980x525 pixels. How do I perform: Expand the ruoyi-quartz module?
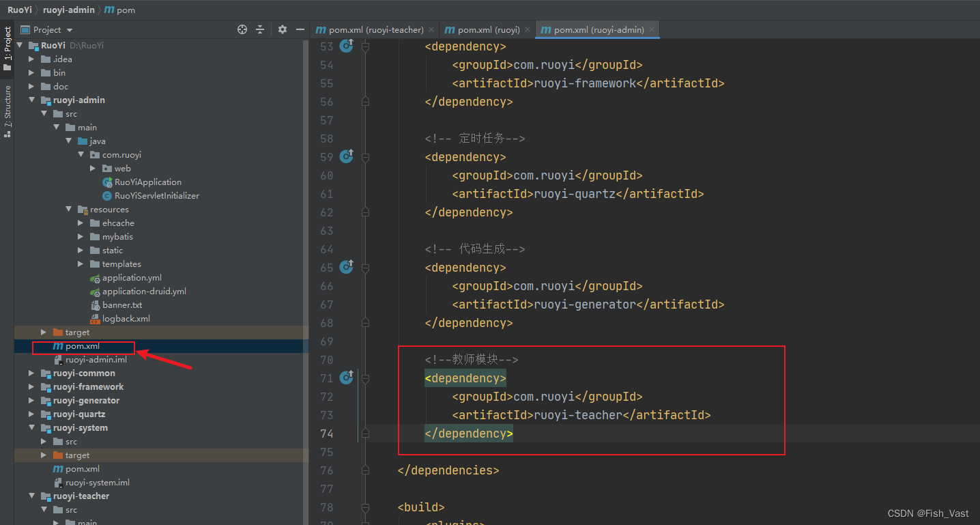(x=31, y=414)
